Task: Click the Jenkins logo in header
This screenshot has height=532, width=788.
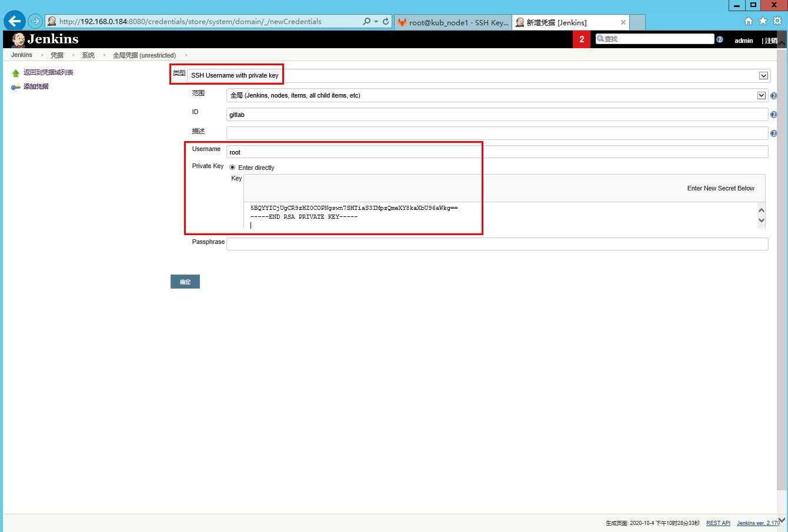Action: coord(45,39)
